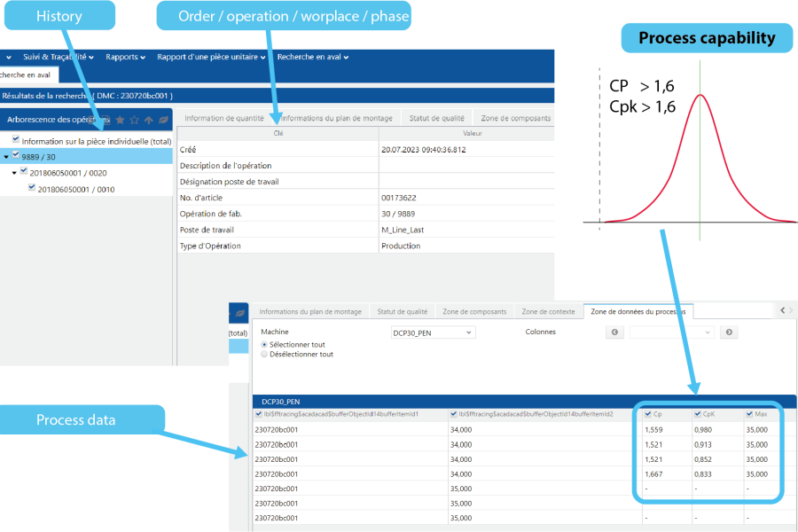
Task: Open the Rapports menu dropdown
Action: pyautogui.click(x=125, y=58)
